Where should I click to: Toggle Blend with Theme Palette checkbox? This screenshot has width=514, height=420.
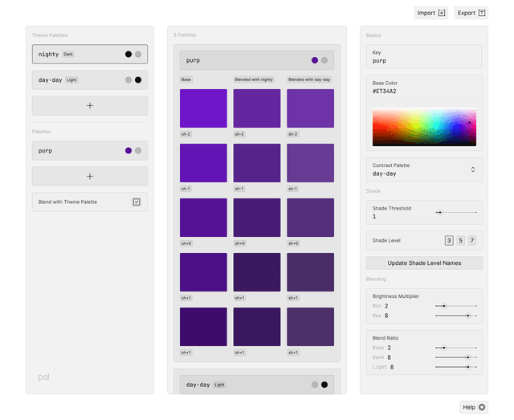point(137,202)
